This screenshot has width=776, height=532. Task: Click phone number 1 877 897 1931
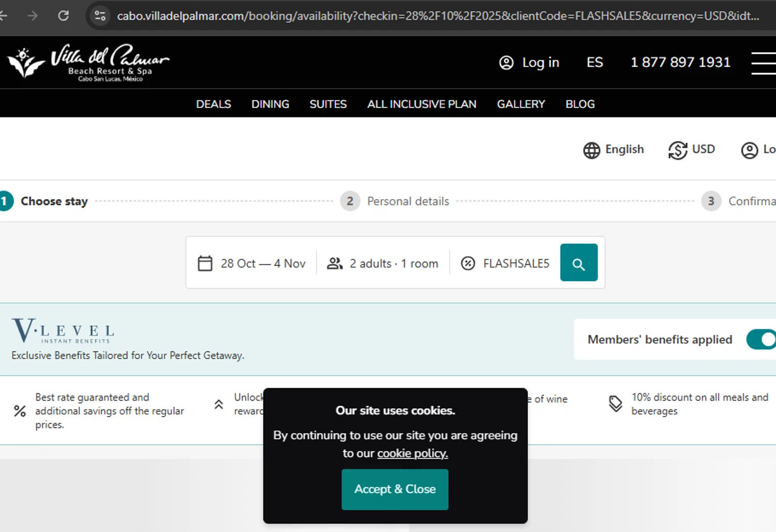[680, 62]
